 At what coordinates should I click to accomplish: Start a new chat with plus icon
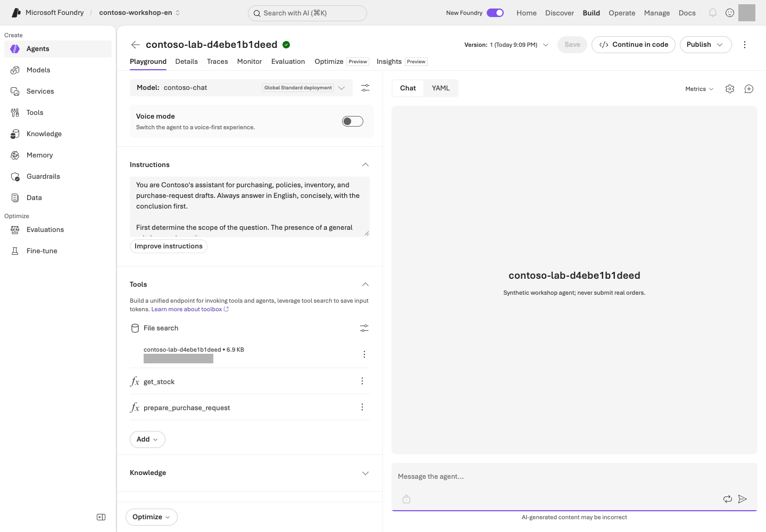click(x=749, y=89)
